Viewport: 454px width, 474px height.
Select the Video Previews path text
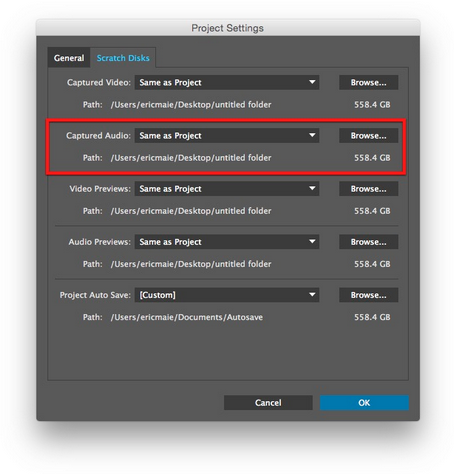tap(191, 211)
